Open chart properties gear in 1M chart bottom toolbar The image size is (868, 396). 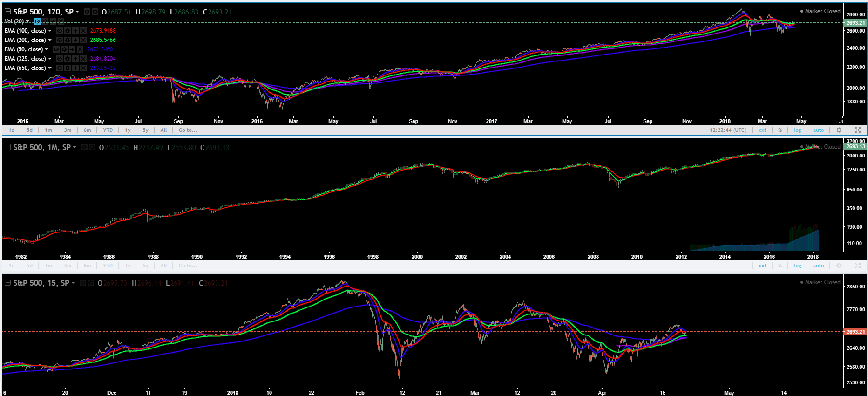tap(839, 266)
